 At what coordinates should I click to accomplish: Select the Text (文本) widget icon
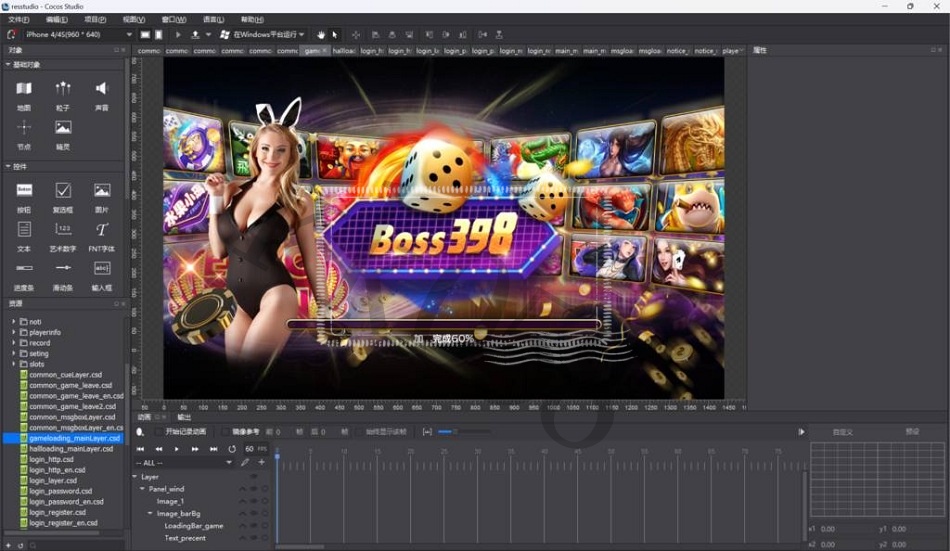pos(24,229)
